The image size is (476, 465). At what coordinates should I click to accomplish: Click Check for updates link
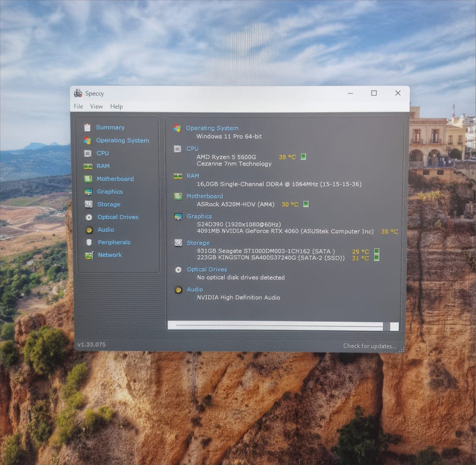[x=370, y=346]
